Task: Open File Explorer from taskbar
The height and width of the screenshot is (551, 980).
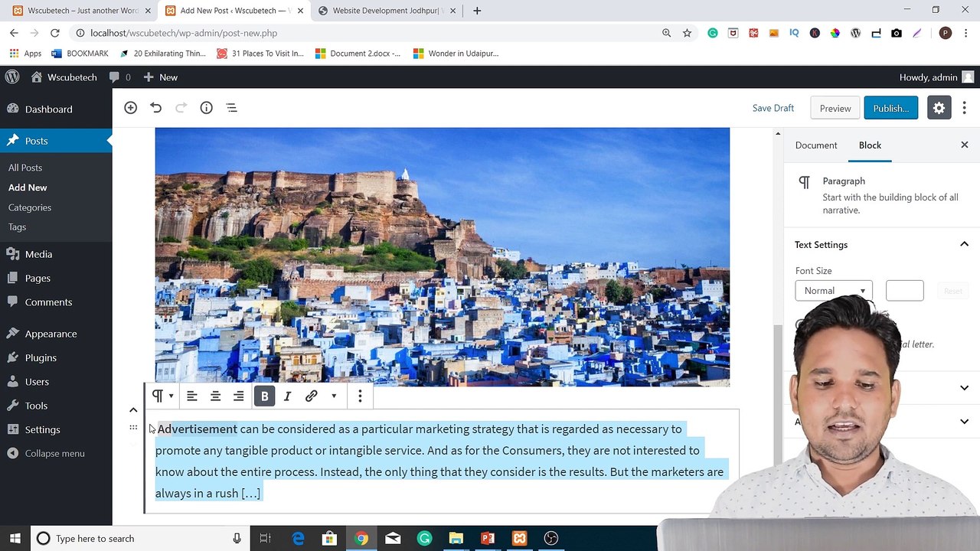Action: point(456,538)
